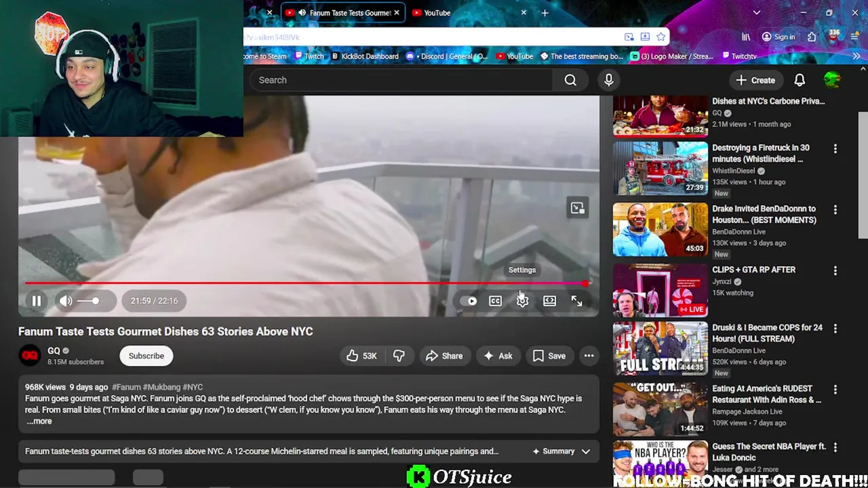Click the #Mukbang hashtag
The height and width of the screenshot is (488, 868).
[161, 387]
